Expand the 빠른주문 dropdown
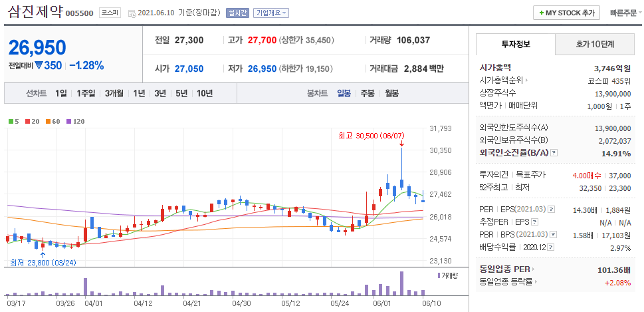644x312 pixels. tap(625, 13)
